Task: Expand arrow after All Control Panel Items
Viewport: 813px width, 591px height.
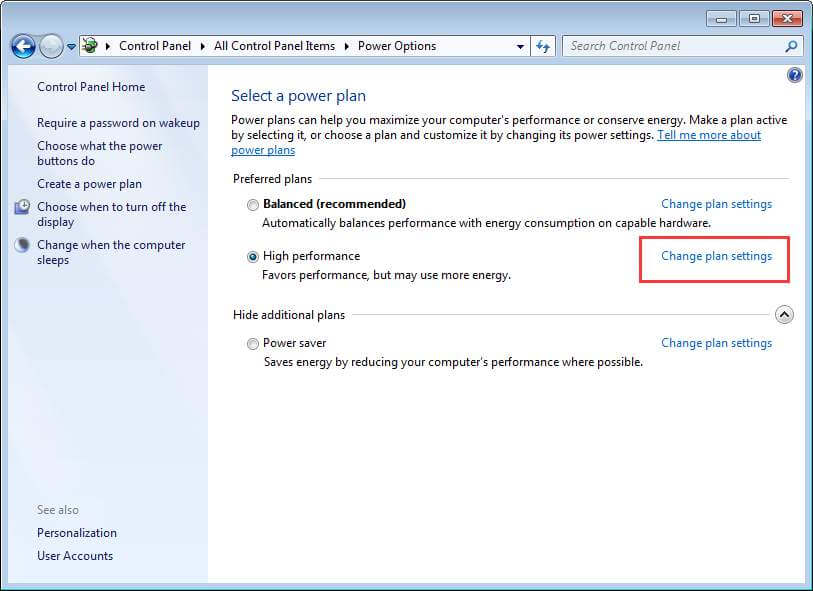Action: pos(346,46)
